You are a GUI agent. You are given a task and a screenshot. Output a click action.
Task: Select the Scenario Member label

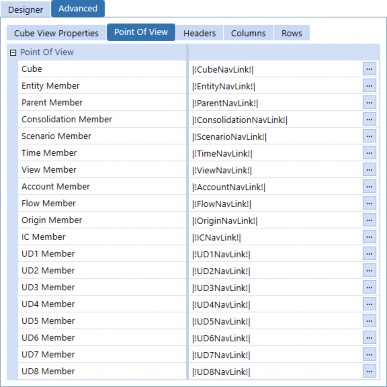tap(56, 136)
